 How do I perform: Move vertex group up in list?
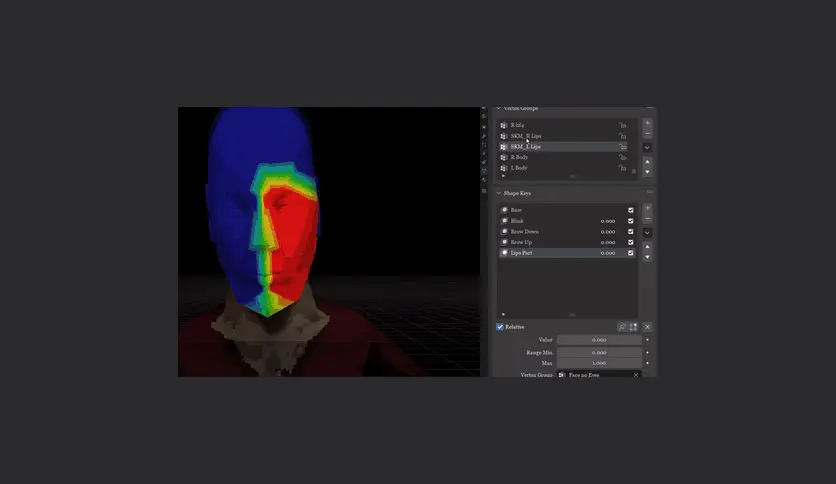click(x=647, y=162)
